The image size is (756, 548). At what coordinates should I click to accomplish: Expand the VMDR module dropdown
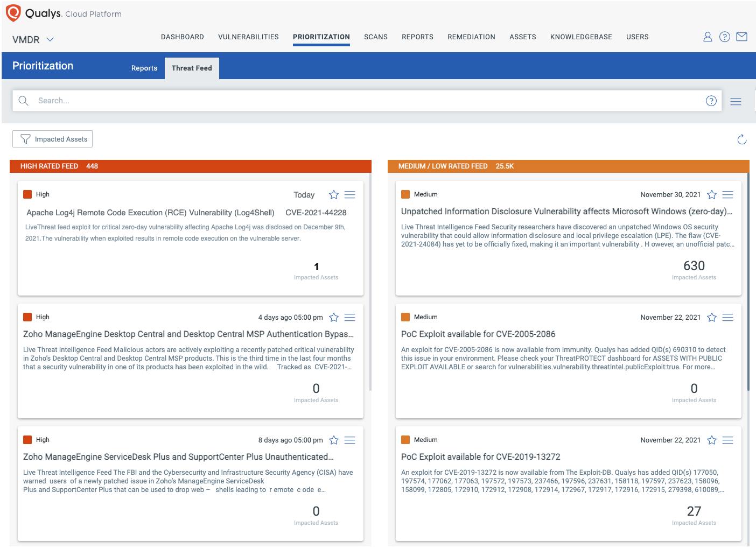coord(50,39)
